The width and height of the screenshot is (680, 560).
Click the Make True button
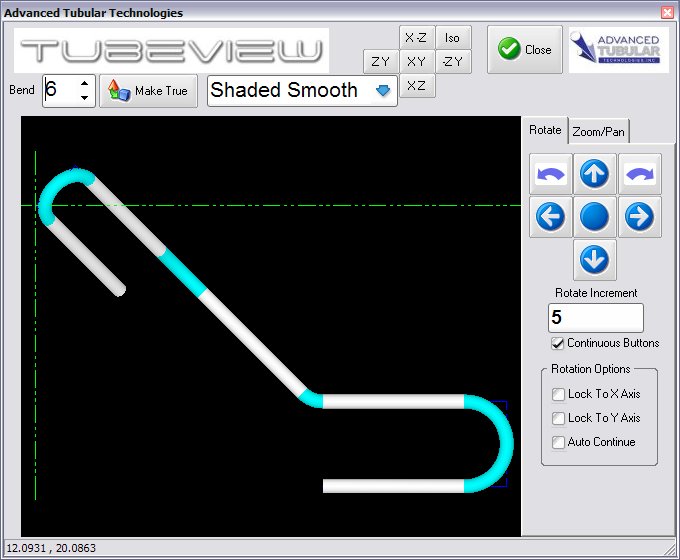coord(149,90)
